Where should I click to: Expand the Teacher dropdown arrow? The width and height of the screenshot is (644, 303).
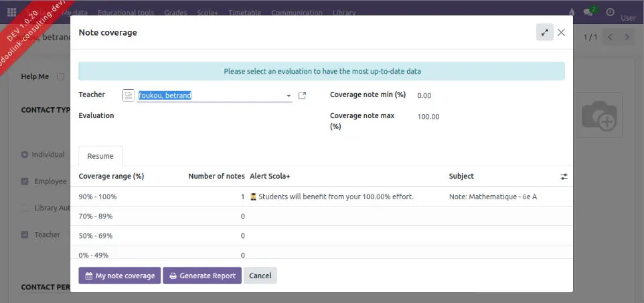point(289,96)
